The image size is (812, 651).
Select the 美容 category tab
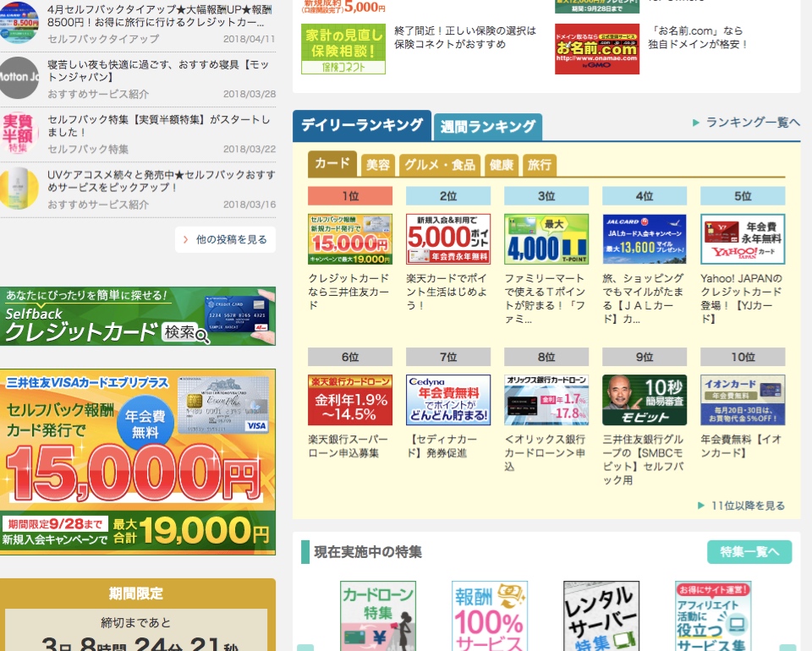377,165
